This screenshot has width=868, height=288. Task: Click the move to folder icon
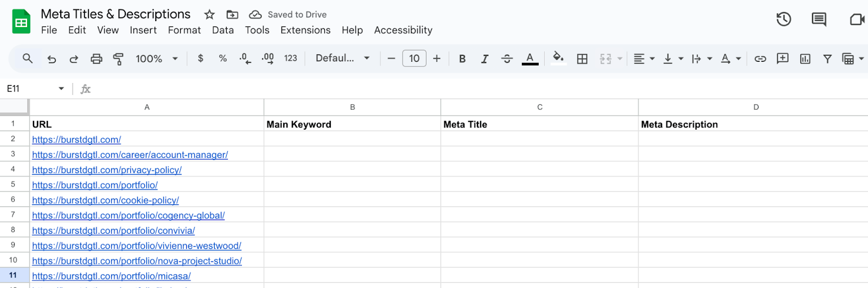(x=232, y=15)
